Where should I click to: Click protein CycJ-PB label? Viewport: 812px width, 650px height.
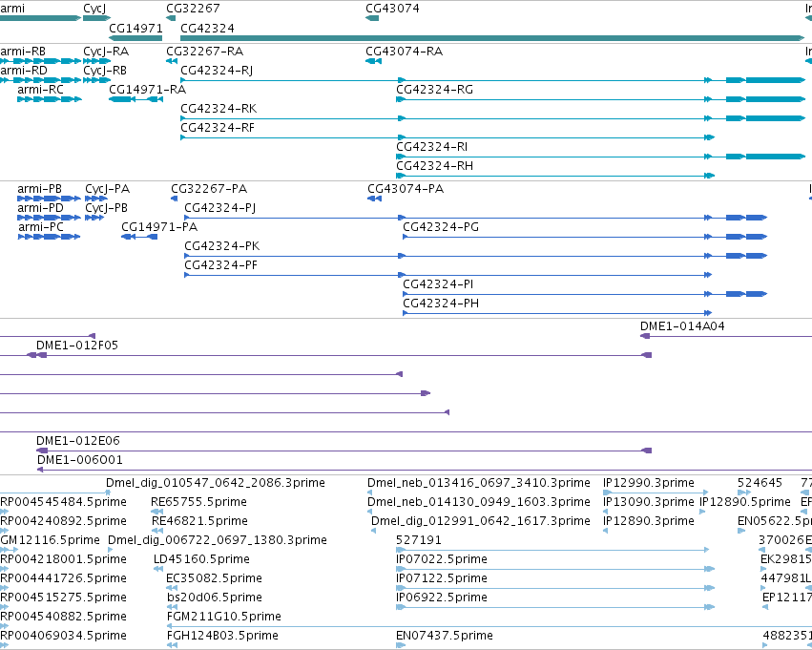(x=106, y=208)
